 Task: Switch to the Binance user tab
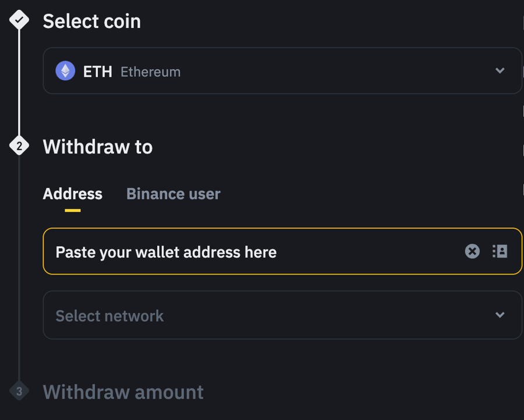click(173, 194)
